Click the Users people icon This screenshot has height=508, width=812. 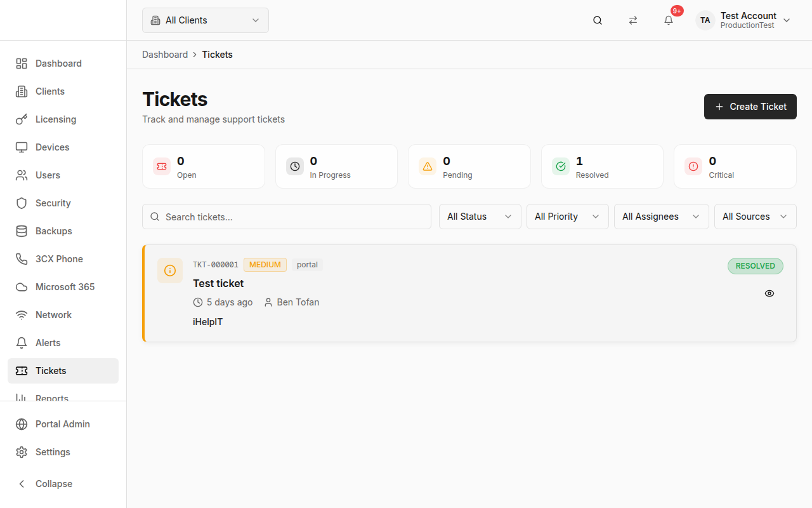22,175
